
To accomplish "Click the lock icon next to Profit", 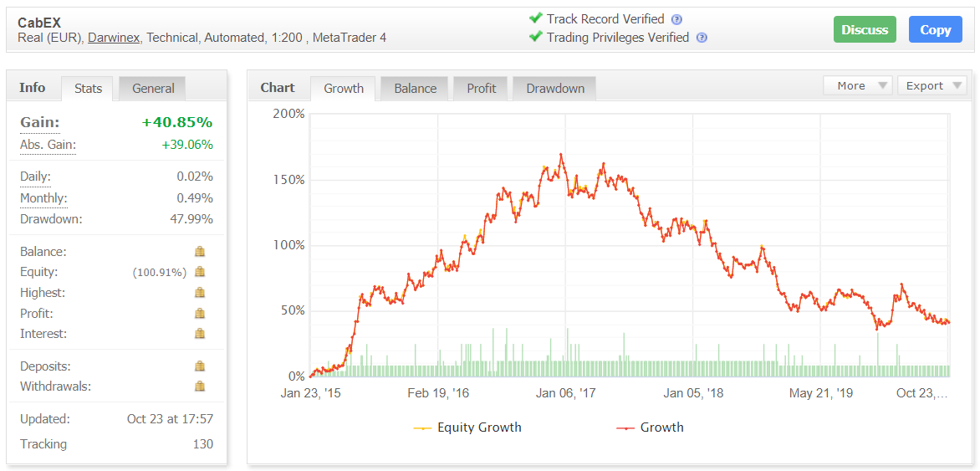I will pyautogui.click(x=200, y=314).
